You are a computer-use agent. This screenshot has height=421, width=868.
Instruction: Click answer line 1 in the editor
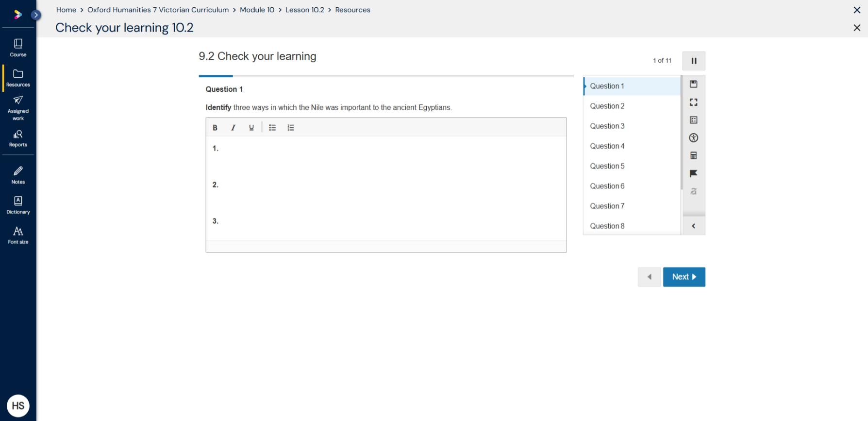(386, 149)
